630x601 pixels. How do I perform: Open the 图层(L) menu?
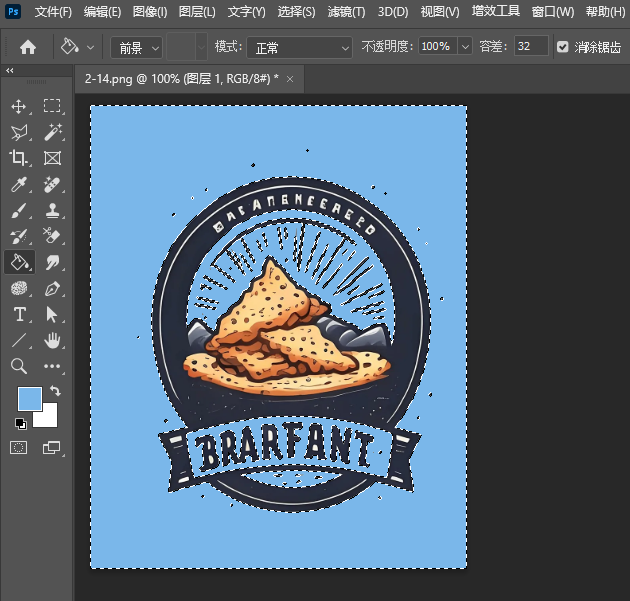pos(197,12)
